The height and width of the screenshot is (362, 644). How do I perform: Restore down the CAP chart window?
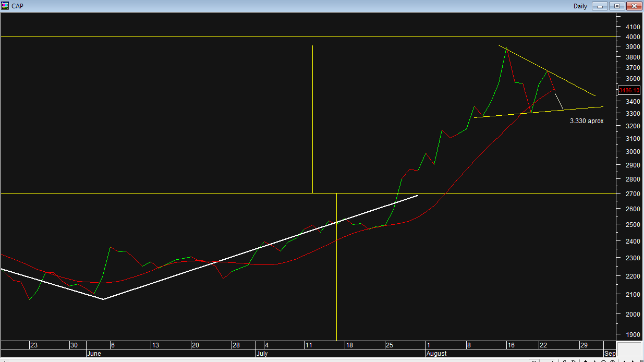click(x=617, y=6)
